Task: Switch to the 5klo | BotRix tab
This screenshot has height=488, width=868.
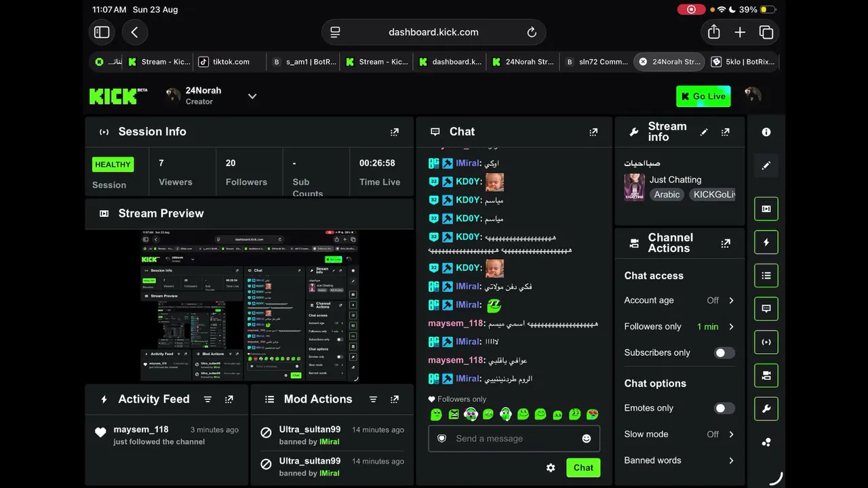Action: coord(742,62)
